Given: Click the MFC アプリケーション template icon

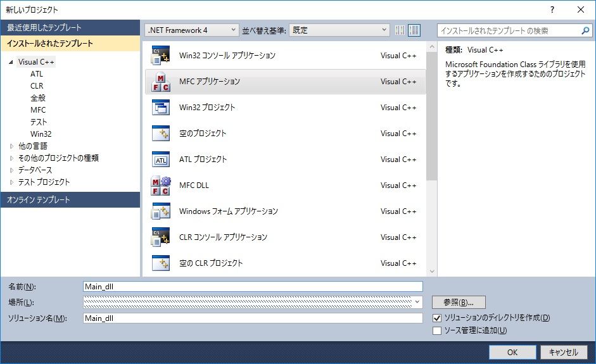Looking at the screenshot, I should pos(161,81).
